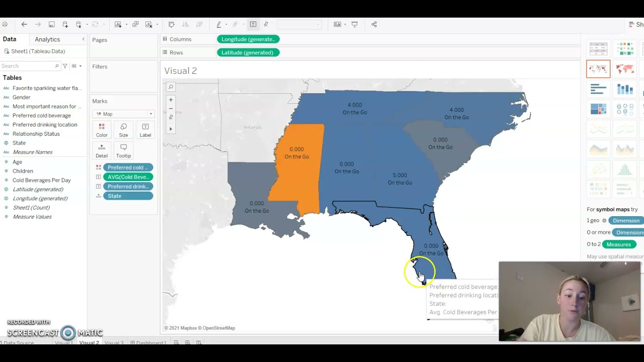Screen dimensions: 644x362
Task: Open the Map mark type dropdown
Action: pyautogui.click(x=123, y=114)
